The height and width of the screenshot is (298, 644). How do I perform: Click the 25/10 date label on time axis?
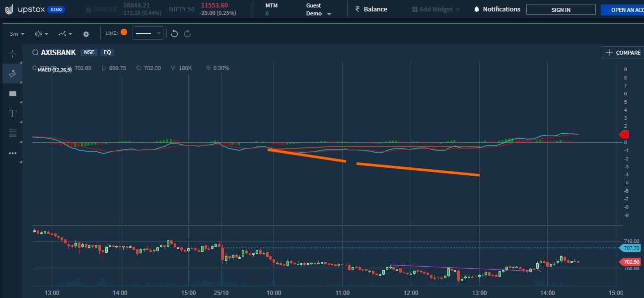(x=220, y=293)
